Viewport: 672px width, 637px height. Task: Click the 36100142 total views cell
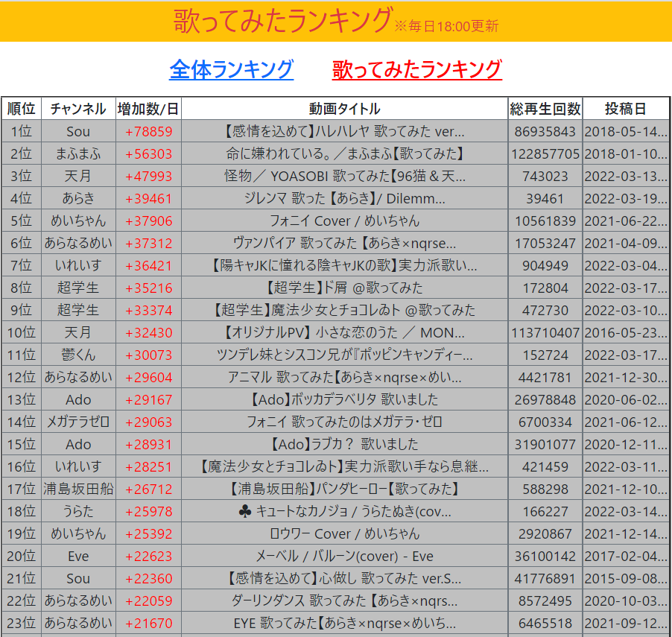point(545,556)
